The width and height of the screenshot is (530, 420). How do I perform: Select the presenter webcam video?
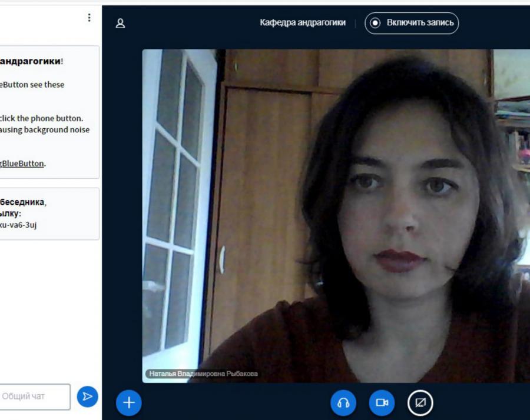point(336,216)
